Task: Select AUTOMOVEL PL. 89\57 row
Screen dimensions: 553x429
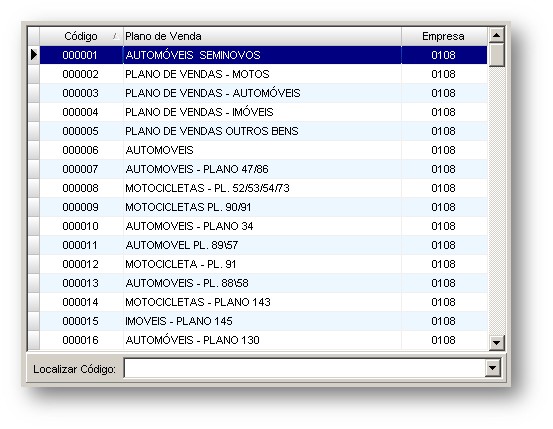Action: click(263, 245)
